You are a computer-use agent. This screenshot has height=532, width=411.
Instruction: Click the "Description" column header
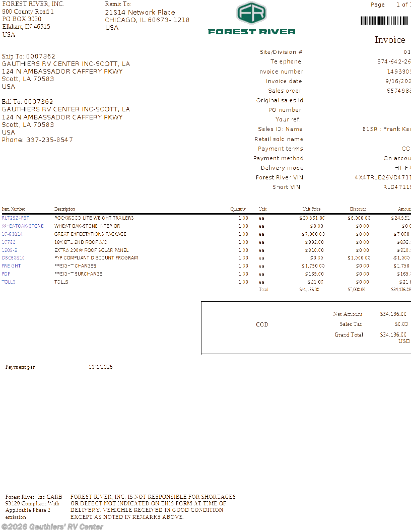[64, 209]
